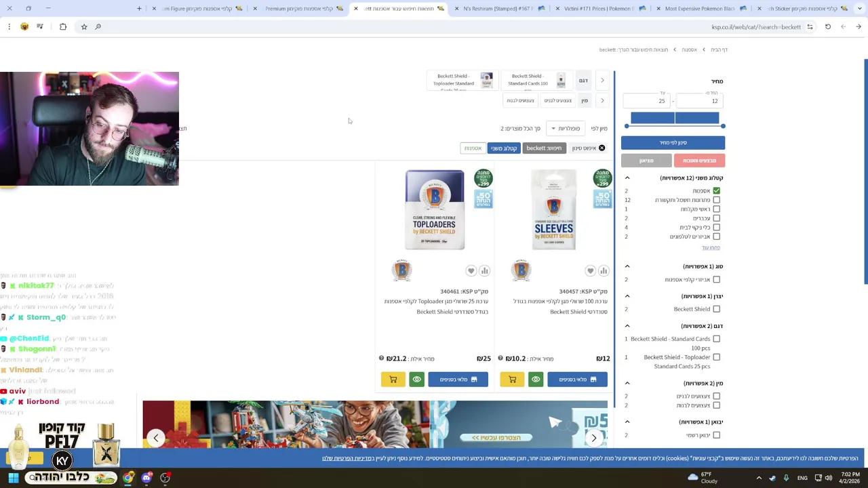The height and width of the screenshot is (488, 868).
Task: Open the פתחו עוד link
Action: [711, 247]
